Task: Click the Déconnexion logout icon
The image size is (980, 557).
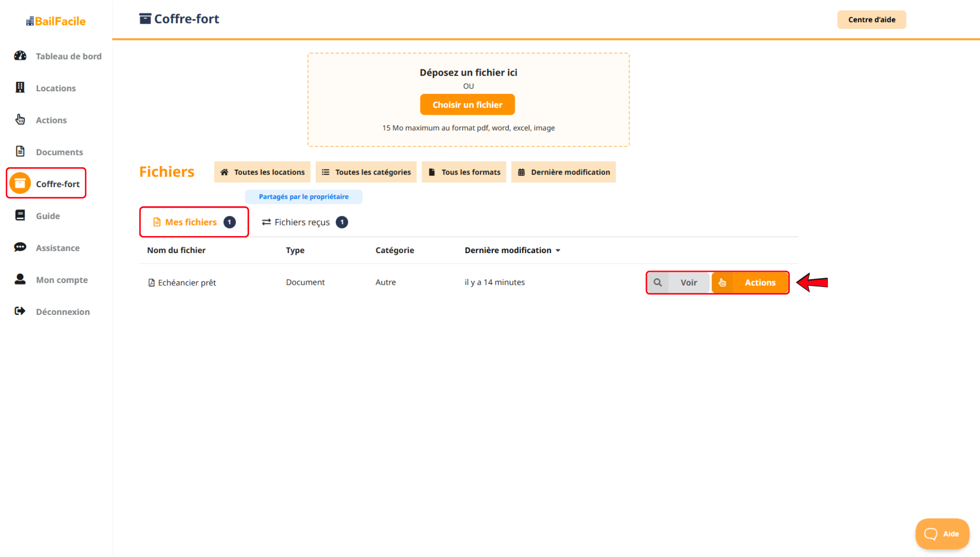Action: tap(20, 311)
